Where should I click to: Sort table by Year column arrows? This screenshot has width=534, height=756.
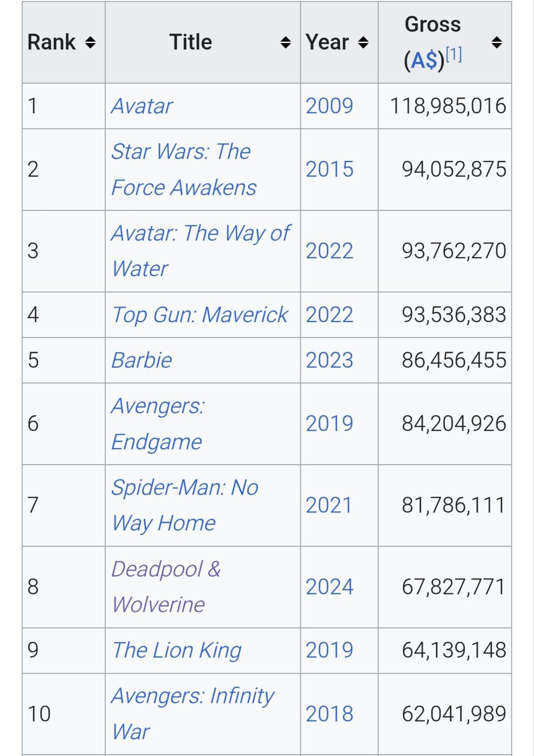click(x=363, y=43)
